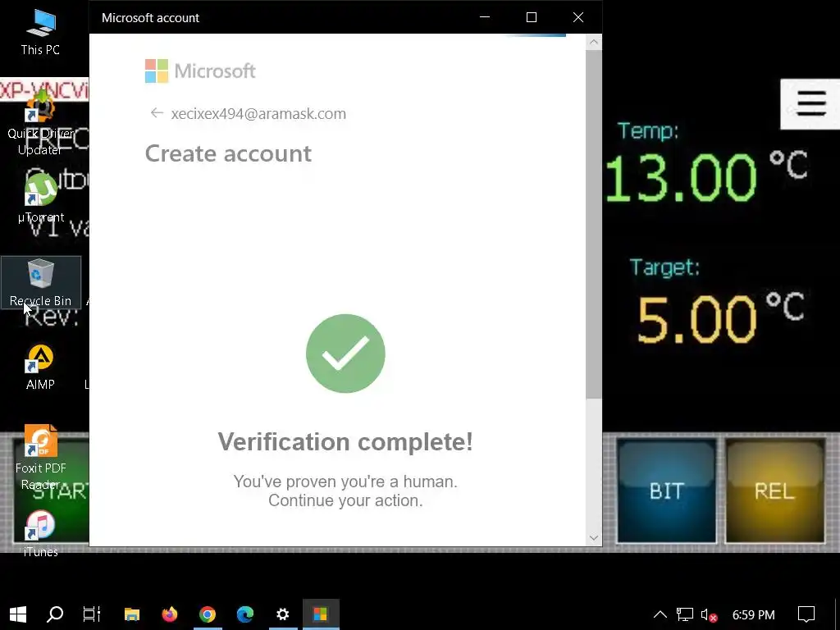Click the xecixex494@aramask.com email text
Image resolution: width=840 pixels, height=630 pixels.
click(x=258, y=113)
